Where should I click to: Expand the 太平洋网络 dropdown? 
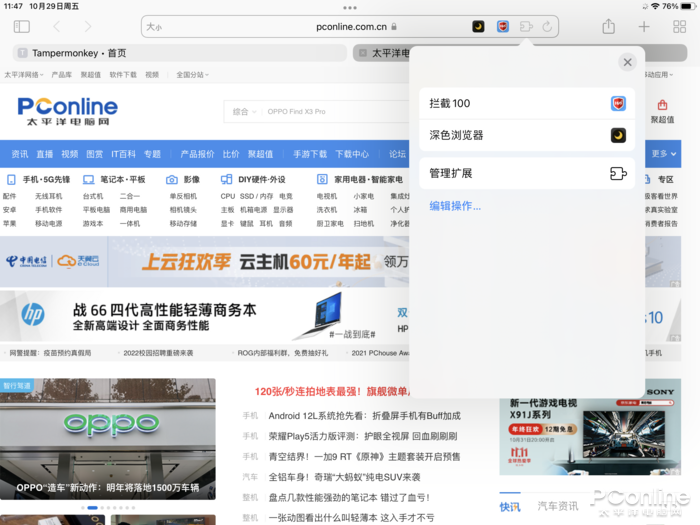click(24, 75)
